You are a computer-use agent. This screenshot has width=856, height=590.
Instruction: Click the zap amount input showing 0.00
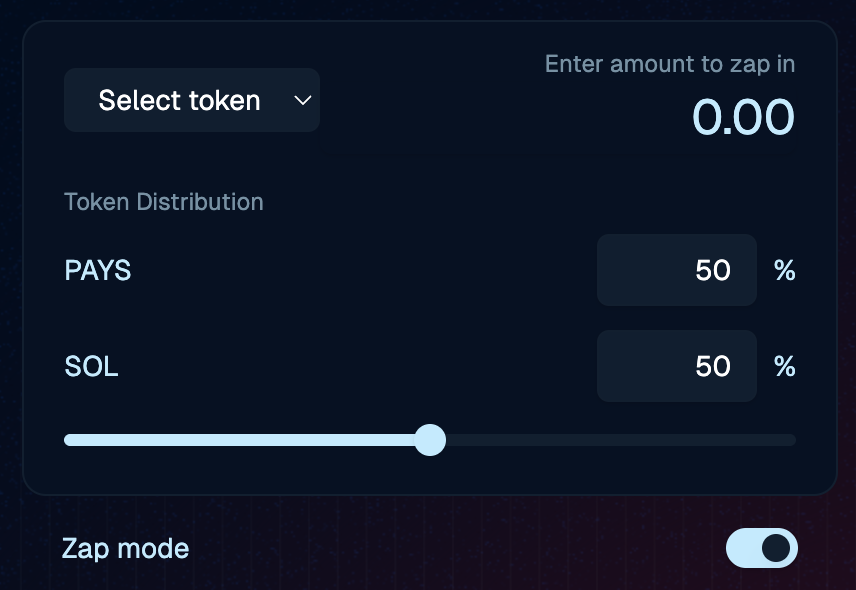tap(744, 116)
